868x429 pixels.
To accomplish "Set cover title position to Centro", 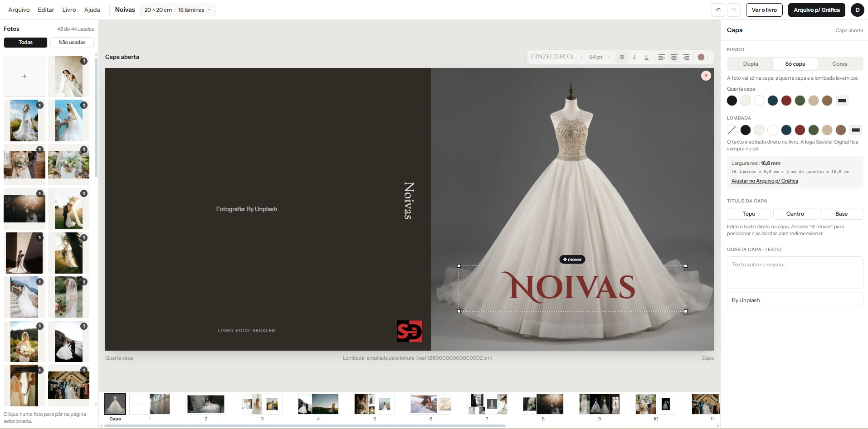I will [795, 214].
